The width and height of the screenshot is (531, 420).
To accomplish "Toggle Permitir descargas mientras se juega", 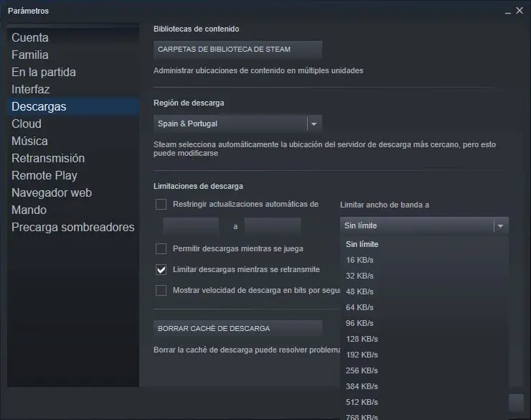I will [x=161, y=248].
